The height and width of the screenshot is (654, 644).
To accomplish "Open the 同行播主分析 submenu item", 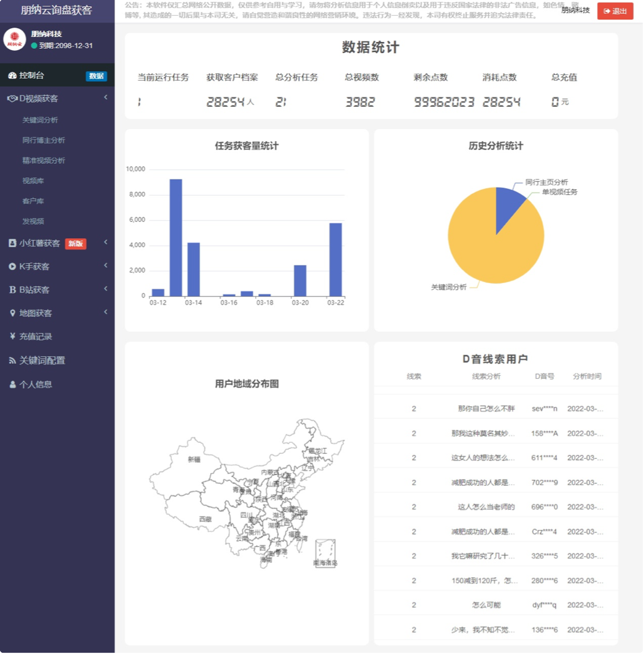I will pyautogui.click(x=44, y=140).
